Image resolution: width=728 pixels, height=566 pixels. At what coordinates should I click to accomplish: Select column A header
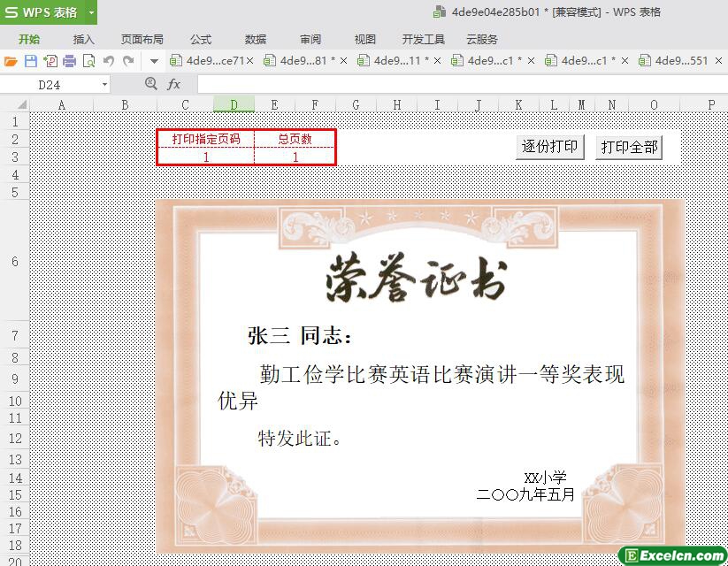click(x=61, y=105)
